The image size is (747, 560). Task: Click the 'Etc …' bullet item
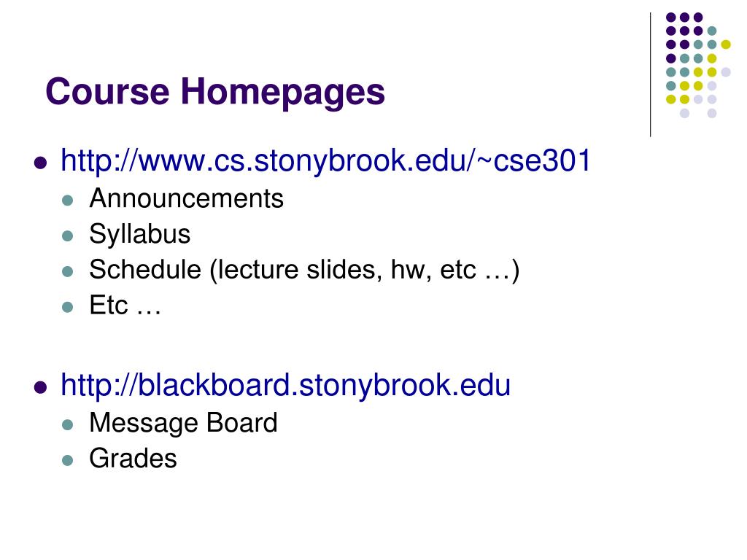pyautogui.click(x=125, y=306)
